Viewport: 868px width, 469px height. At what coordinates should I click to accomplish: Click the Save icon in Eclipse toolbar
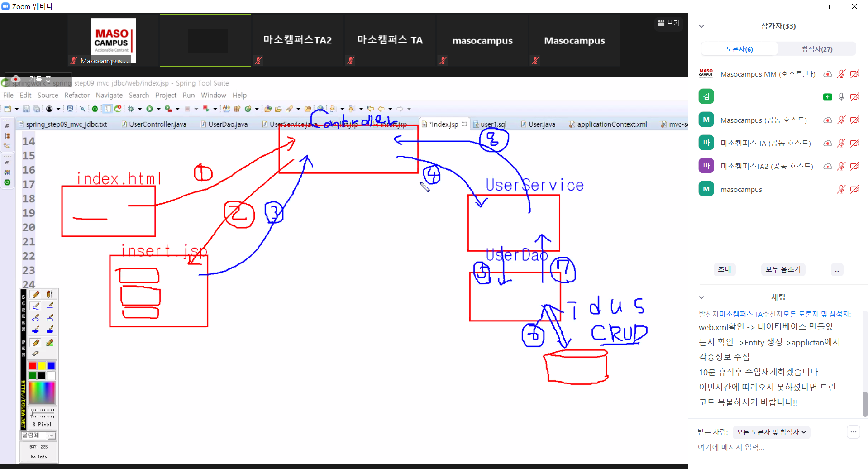26,109
